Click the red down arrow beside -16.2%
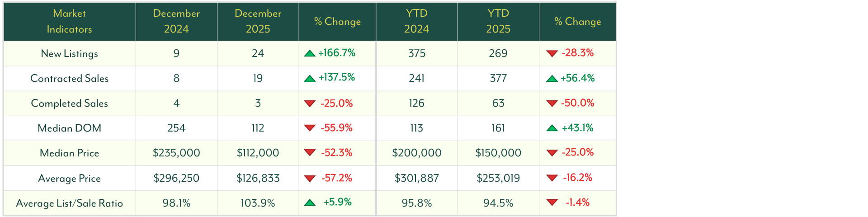 tap(552, 178)
